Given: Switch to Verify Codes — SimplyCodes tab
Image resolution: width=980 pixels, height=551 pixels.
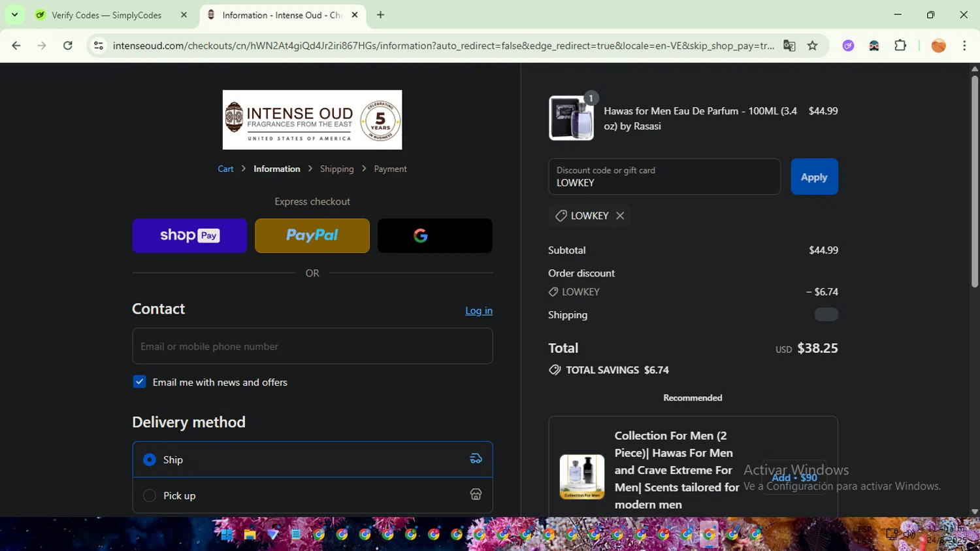Looking at the screenshot, I should [106, 15].
